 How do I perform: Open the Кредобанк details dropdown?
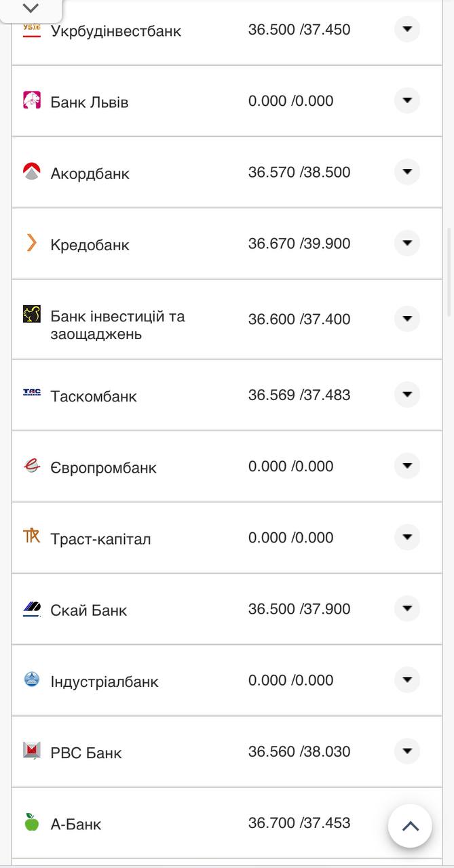[406, 243]
